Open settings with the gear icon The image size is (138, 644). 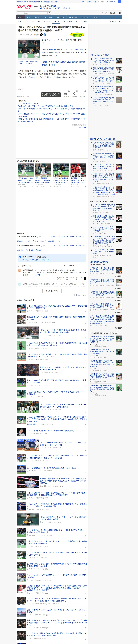120,13
